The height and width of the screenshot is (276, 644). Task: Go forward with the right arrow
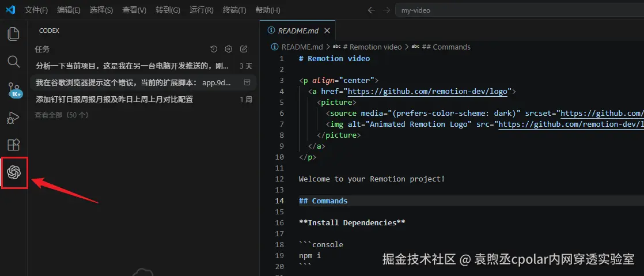click(x=386, y=10)
